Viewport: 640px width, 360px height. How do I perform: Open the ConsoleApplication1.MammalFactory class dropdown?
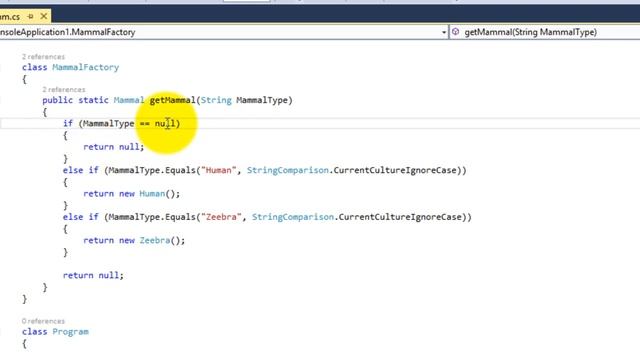(224, 32)
